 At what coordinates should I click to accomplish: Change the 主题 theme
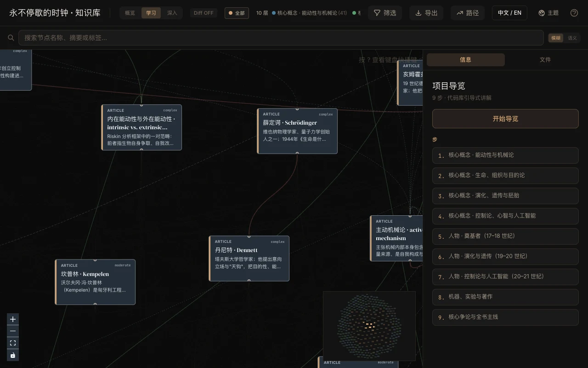[x=548, y=13]
